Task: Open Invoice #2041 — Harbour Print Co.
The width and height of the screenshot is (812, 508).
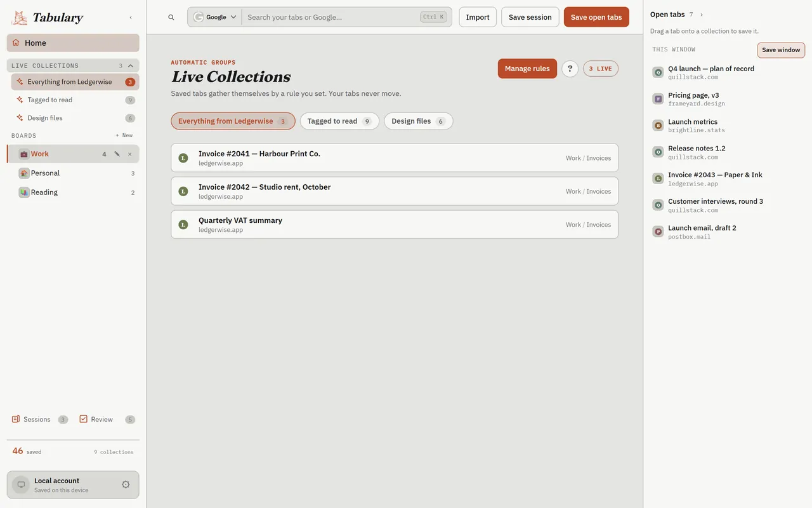Action: [x=395, y=158]
